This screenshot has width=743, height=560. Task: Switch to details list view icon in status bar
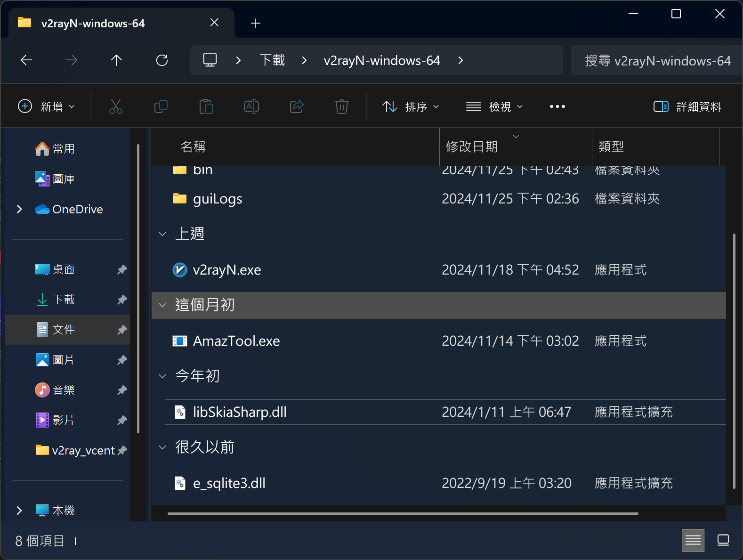click(x=693, y=540)
